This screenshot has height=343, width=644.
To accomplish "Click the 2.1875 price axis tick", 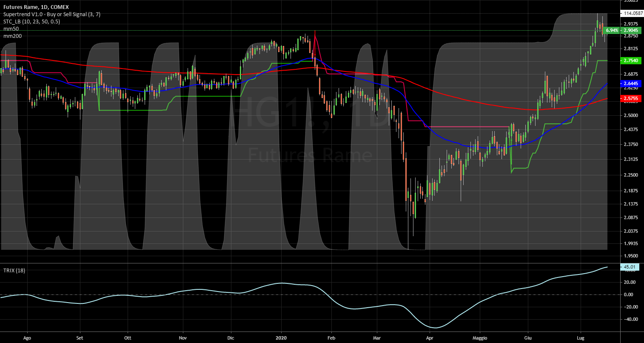I will click(x=631, y=191).
